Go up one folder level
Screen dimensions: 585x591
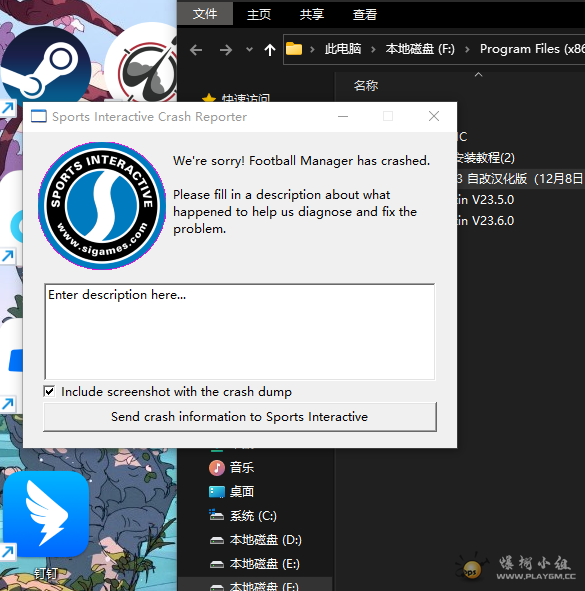click(270, 49)
